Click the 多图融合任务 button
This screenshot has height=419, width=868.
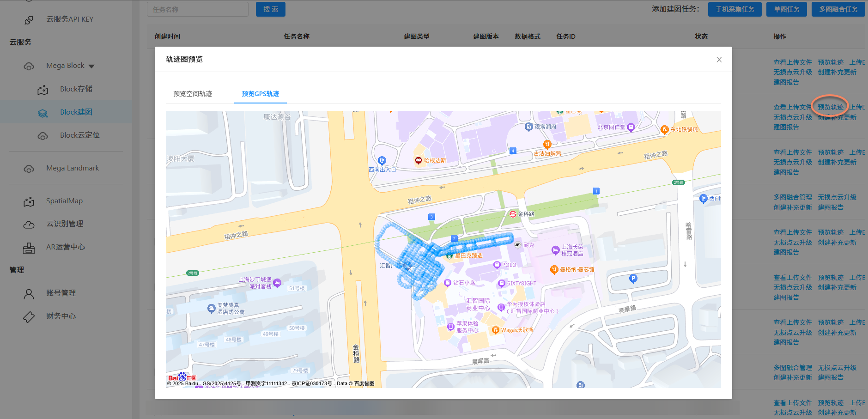(x=838, y=9)
